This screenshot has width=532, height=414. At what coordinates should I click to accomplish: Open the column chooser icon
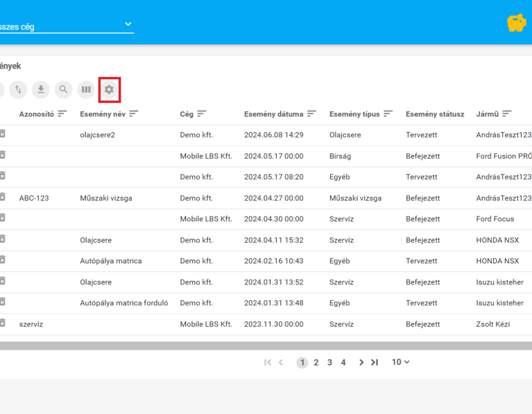point(86,89)
